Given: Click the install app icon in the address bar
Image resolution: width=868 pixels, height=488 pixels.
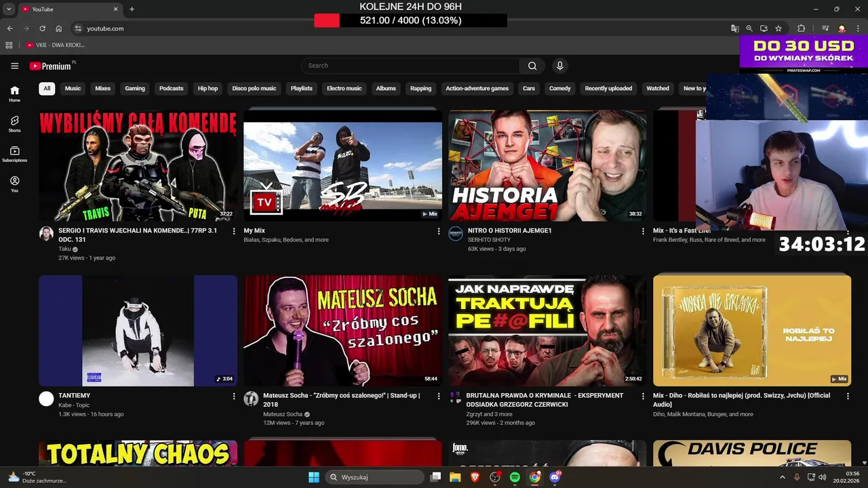Looking at the screenshot, I should [764, 28].
